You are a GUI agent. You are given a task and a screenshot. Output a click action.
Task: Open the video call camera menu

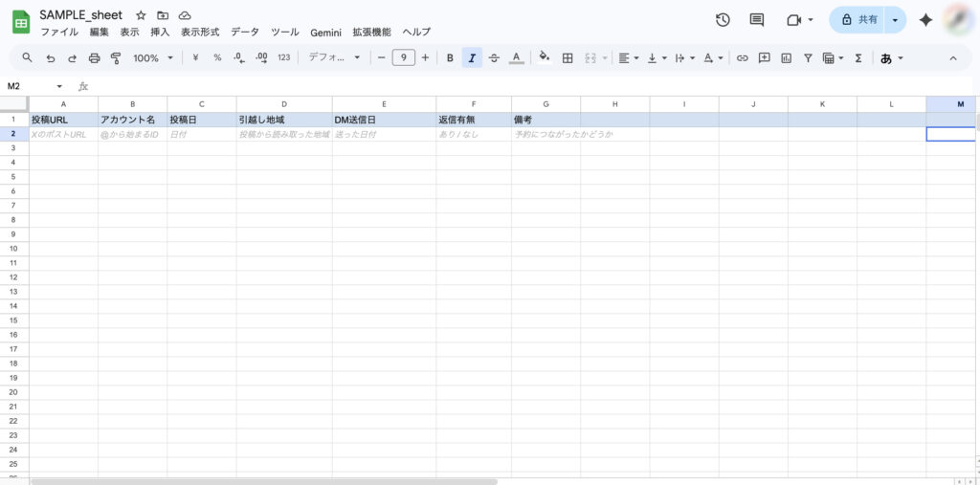(800, 20)
